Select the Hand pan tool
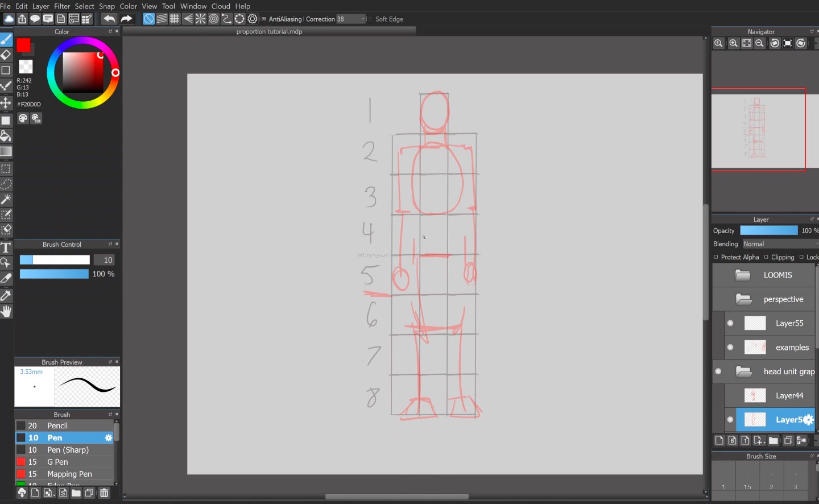The height and width of the screenshot is (504, 819). 6,312
